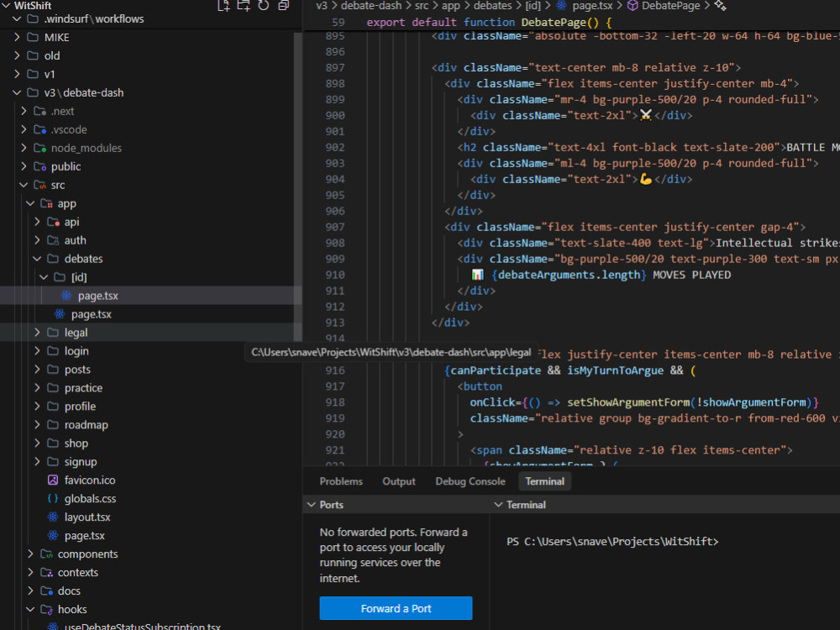The image size is (840, 630).
Task: Click the 'v3' breadcrumb segment
Action: 322,6
